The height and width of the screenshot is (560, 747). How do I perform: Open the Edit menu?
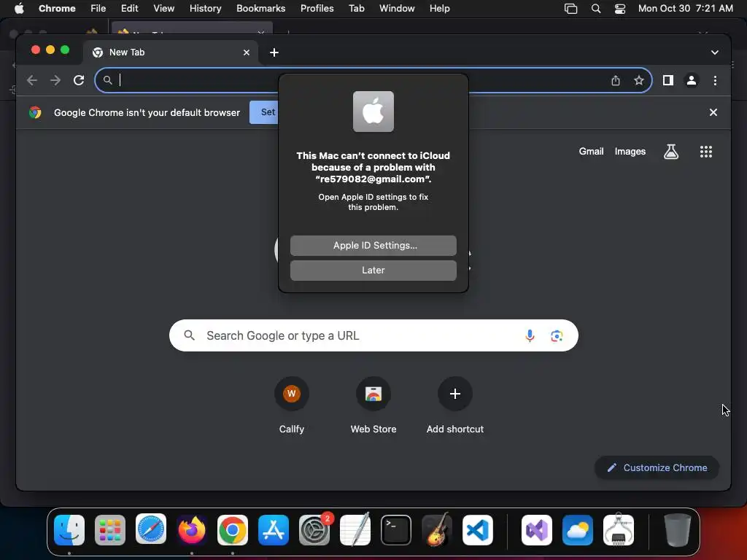[130, 9]
